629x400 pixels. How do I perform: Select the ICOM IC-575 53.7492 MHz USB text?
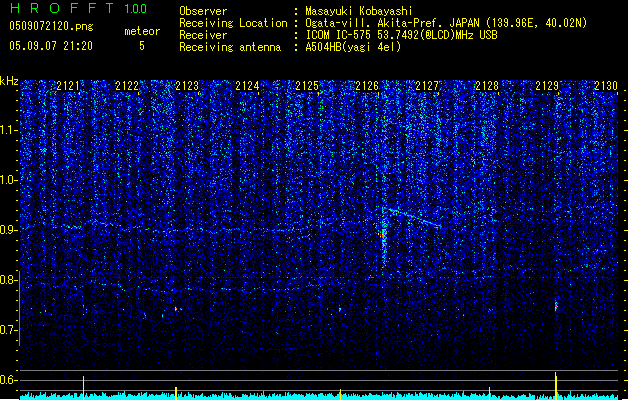401,35
